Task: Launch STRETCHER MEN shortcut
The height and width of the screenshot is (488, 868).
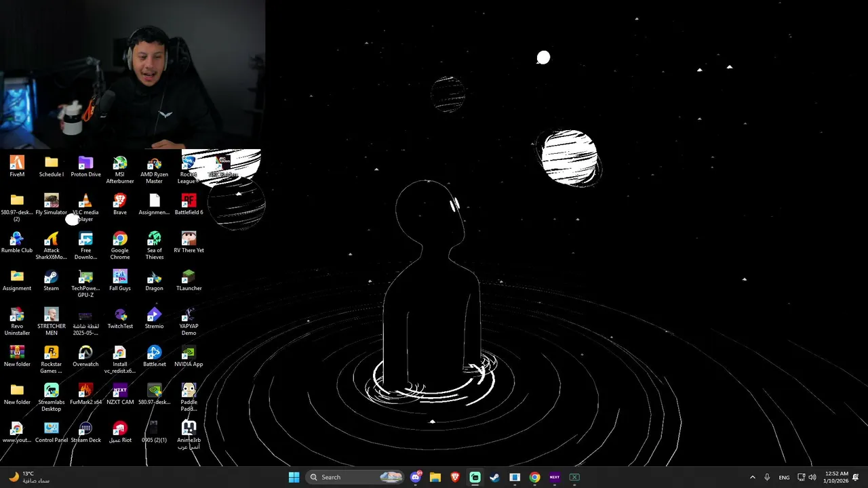Action: pyautogui.click(x=52, y=322)
